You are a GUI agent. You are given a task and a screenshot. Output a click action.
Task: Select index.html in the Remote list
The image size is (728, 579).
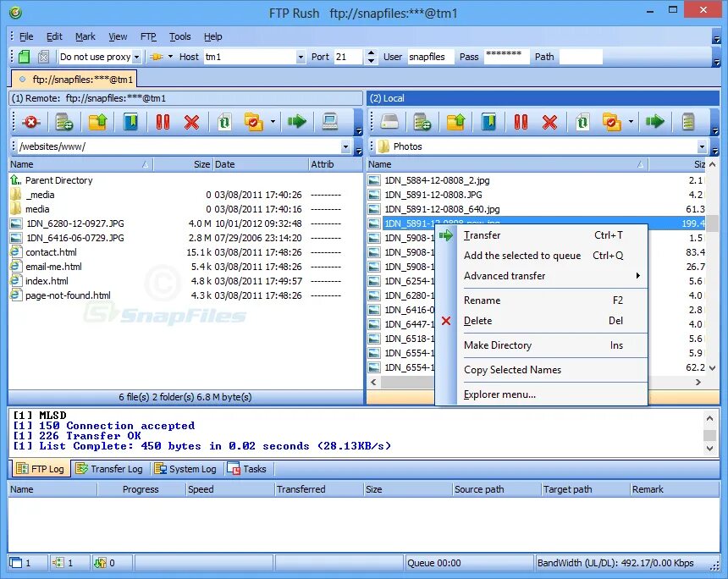point(47,281)
